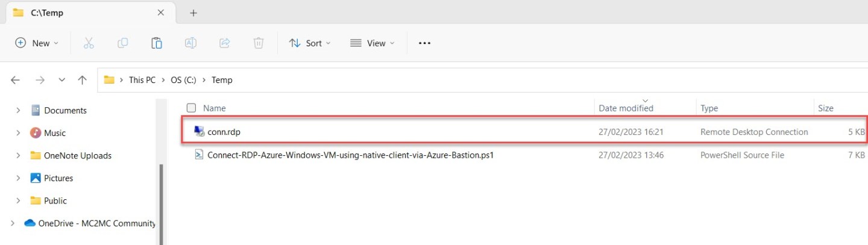Click the conn.rdp remote desktop icon
The height and width of the screenshot is (245, 868).
199,132
